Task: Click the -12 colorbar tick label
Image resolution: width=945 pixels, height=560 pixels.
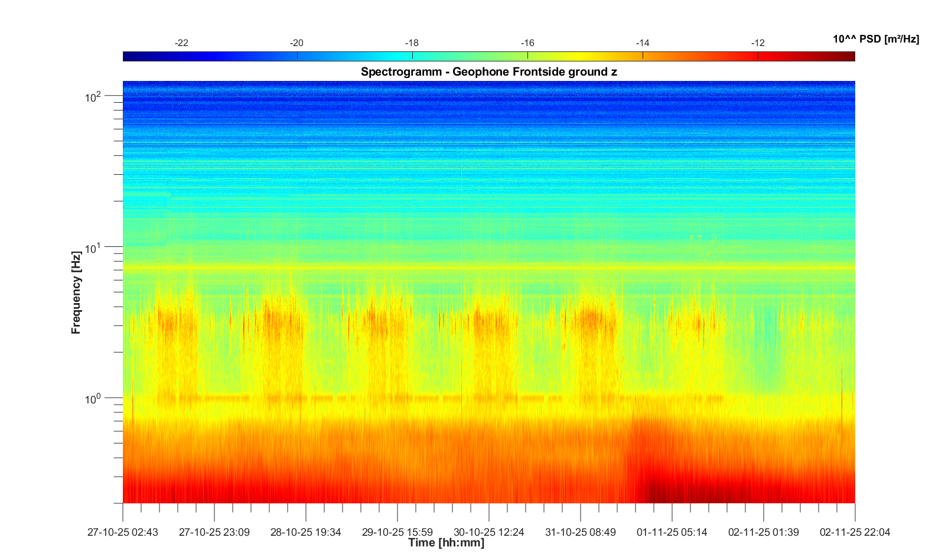Action: (758, 43)
